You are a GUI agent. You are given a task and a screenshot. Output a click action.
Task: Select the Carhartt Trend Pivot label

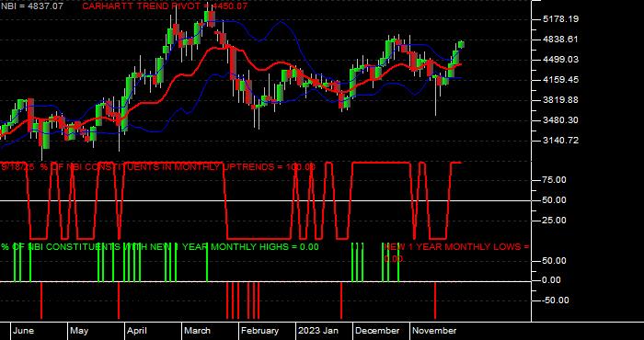pyautogui.click(x=165, y=6)
